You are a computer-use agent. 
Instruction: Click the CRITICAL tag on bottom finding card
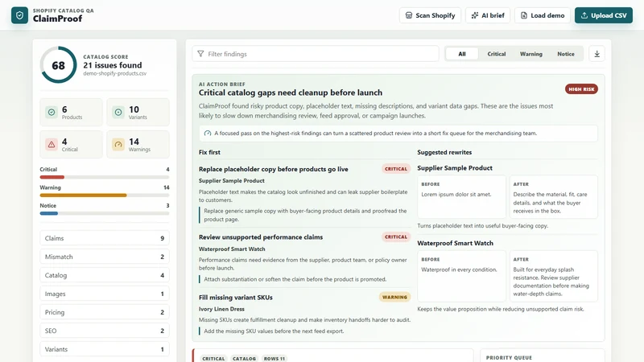point(213,359)
